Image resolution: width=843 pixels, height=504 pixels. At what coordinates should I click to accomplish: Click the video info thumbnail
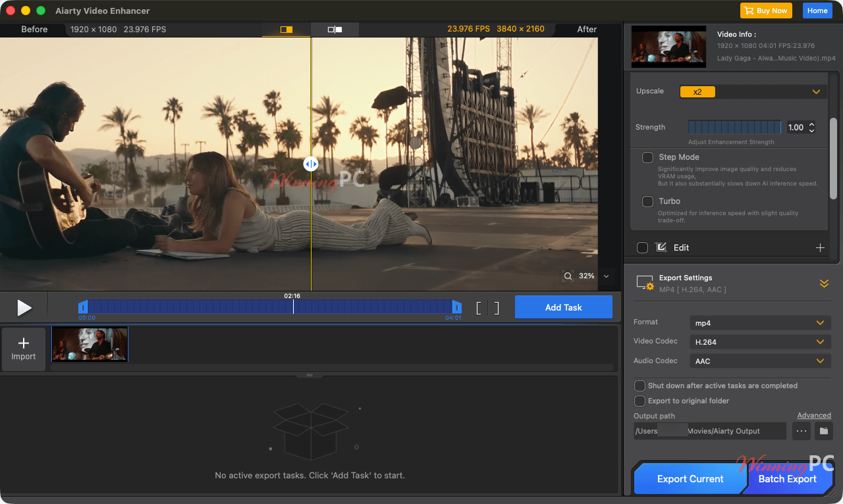tap(668, 47)
